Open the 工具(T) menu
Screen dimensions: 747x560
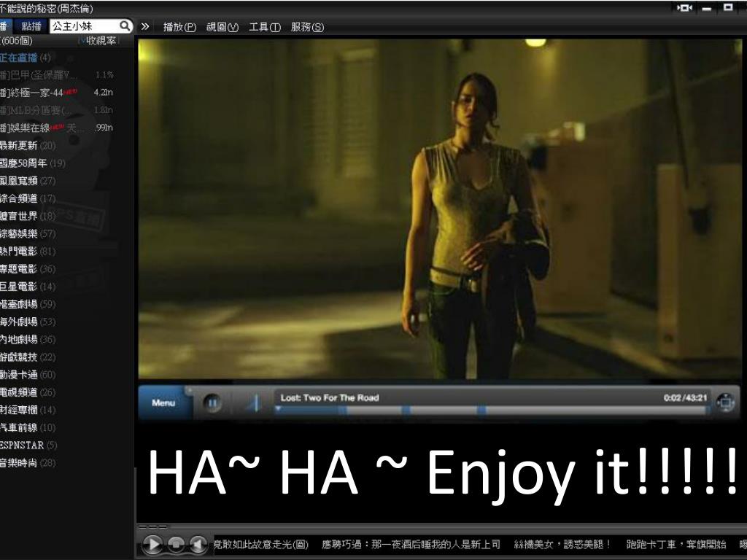pos(265,27)
